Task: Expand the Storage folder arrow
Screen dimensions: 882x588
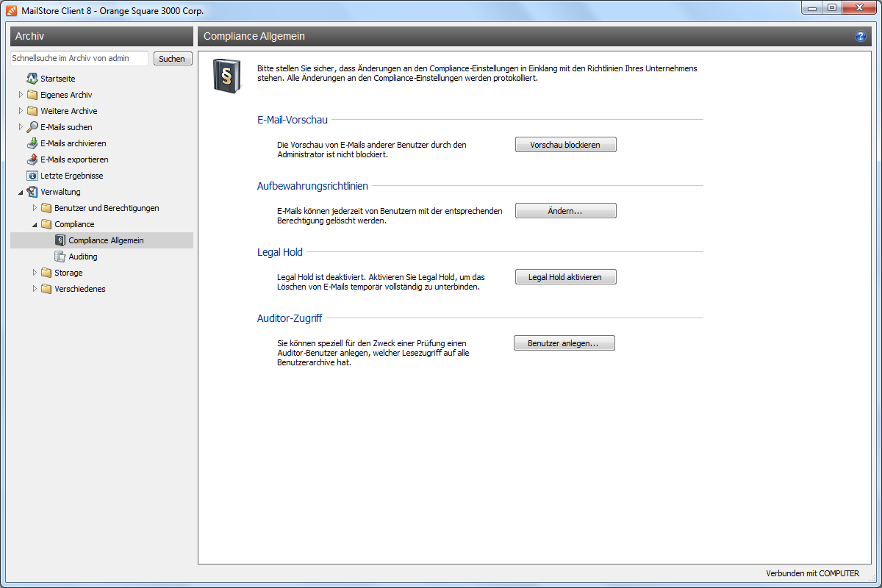Action: (35, 273)
